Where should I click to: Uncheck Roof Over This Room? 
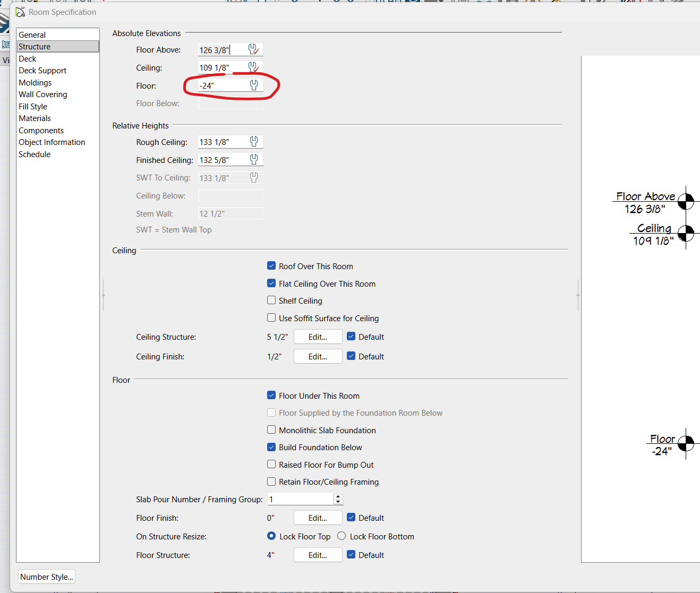(271, 265)
